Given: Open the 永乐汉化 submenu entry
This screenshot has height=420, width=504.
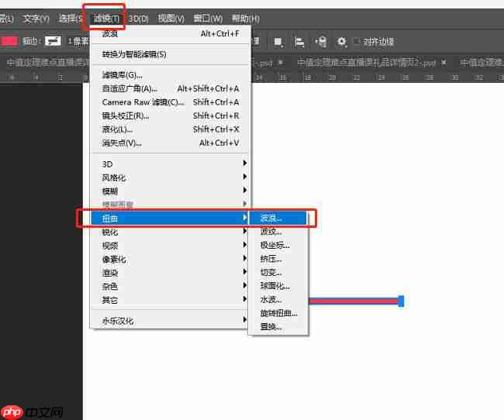Looking at the screenshot, I should (x=170, y=320).
